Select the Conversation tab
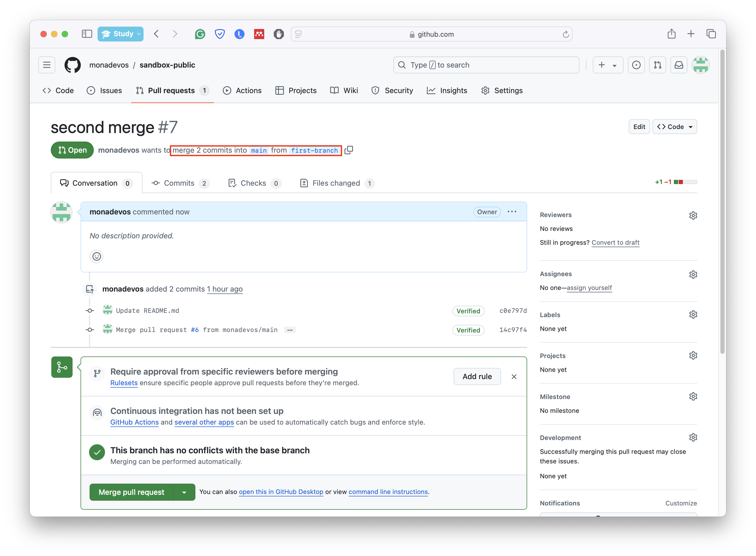 [96, 183]
